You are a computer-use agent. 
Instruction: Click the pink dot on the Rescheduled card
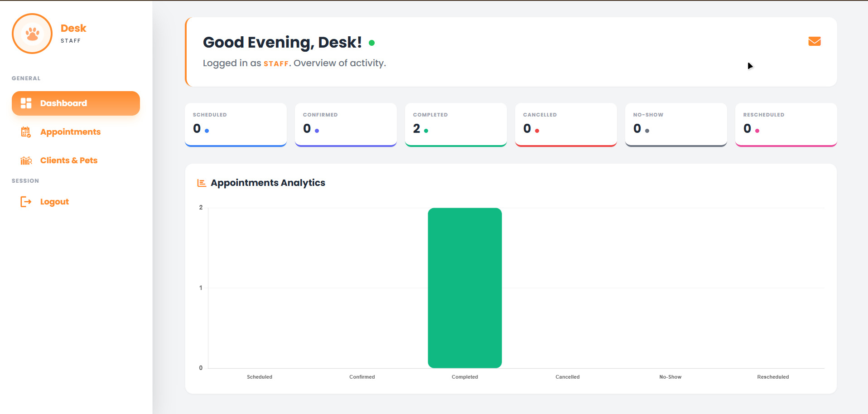tap(757, 131)
